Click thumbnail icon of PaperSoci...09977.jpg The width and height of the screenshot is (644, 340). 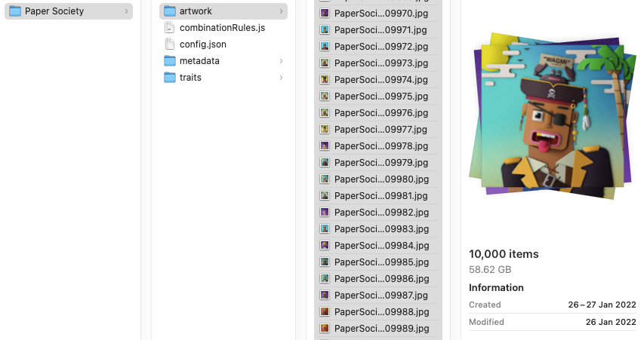click(325, 129)
